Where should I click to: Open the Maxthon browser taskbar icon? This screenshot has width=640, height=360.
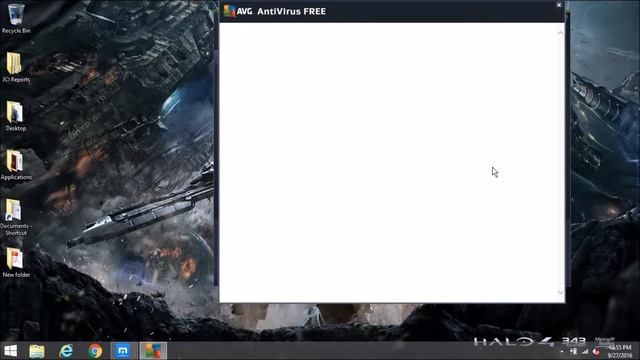pos(122,351)
